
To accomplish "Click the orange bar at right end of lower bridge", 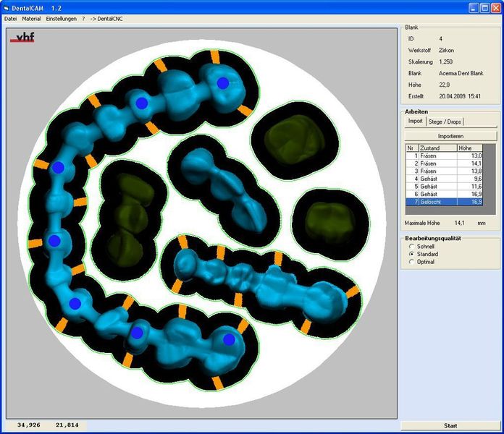I will tap(353, 292).
